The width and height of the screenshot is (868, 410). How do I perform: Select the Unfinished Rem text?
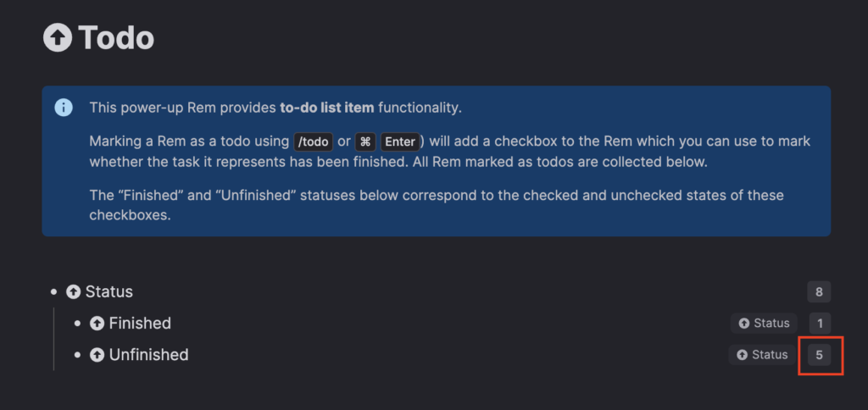pyautogui.click(x=148, y=355)
